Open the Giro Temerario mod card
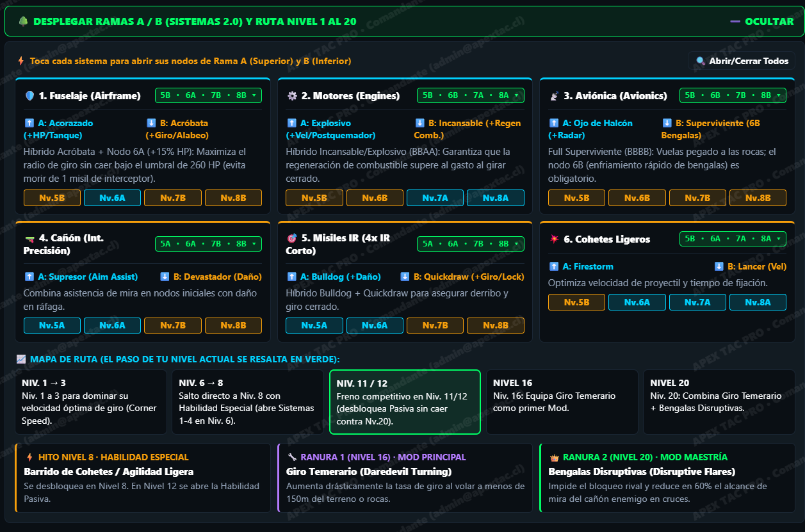The image size is (805, 532). tap(405, 478)
